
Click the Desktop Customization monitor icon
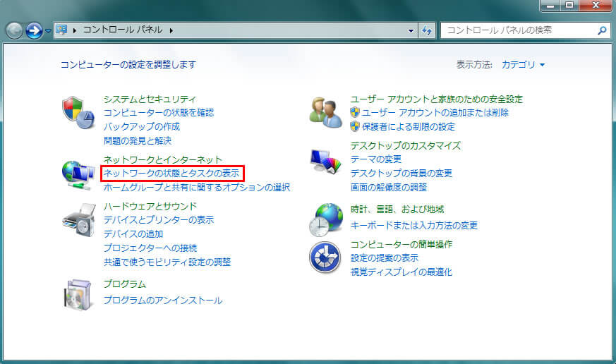[326, 162]
